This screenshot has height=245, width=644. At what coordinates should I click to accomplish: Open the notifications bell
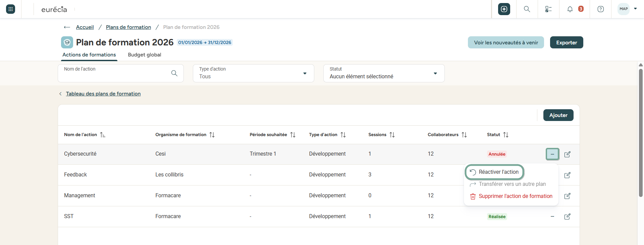point(570,9)
